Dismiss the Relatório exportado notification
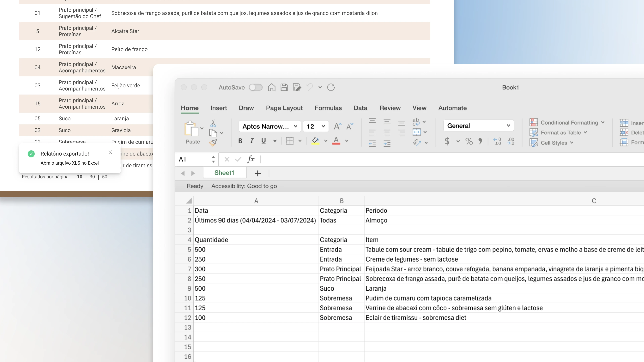644x362 pixels. tap(110, 152)
